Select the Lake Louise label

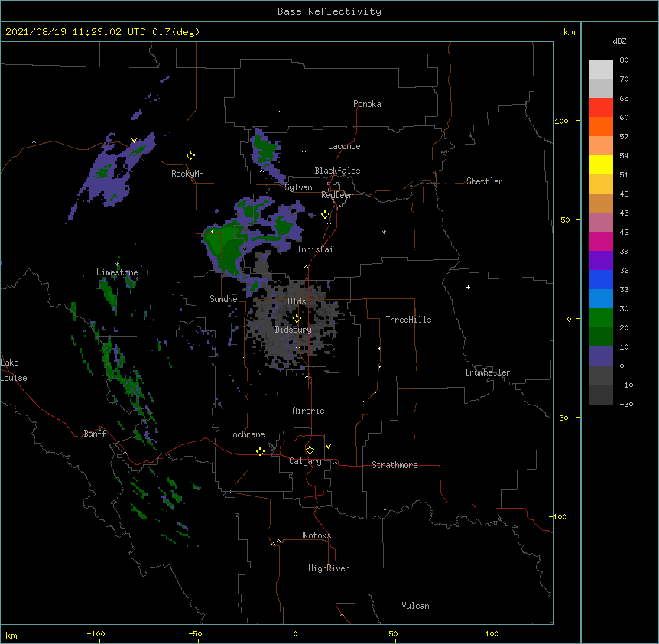(x=14, y=370)
